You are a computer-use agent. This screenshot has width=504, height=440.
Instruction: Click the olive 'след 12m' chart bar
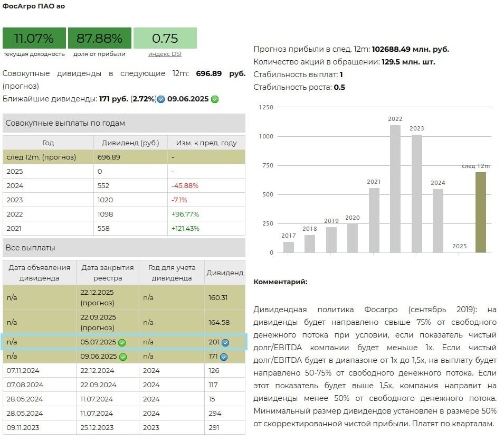[x=480, y=212]
